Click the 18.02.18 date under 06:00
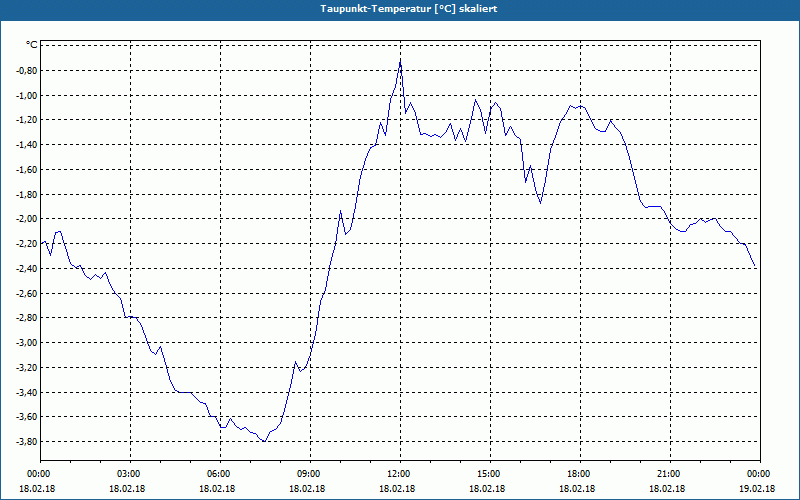Screen dimensions: 800x500 (x=217, y=489)
